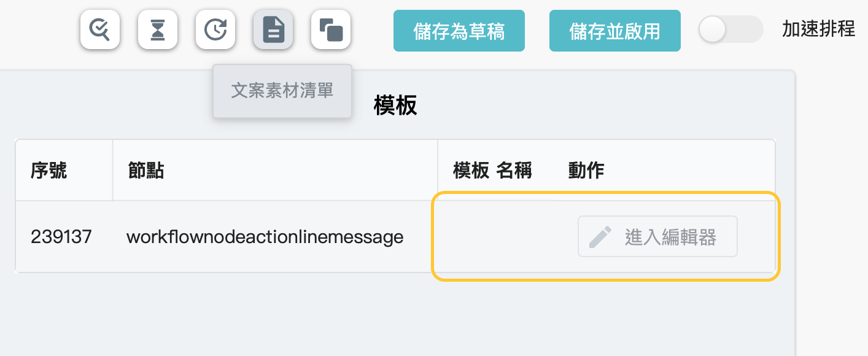Screen dimensions: 868x356
Task: Select the workflownodeactionlinemessage node cell
Action: [x=265, y=237]
